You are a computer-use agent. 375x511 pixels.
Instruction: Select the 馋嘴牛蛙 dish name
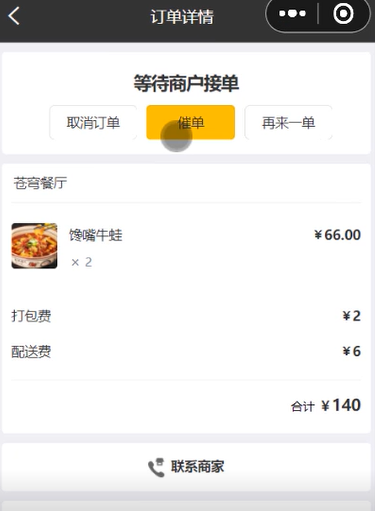point(96,235)
